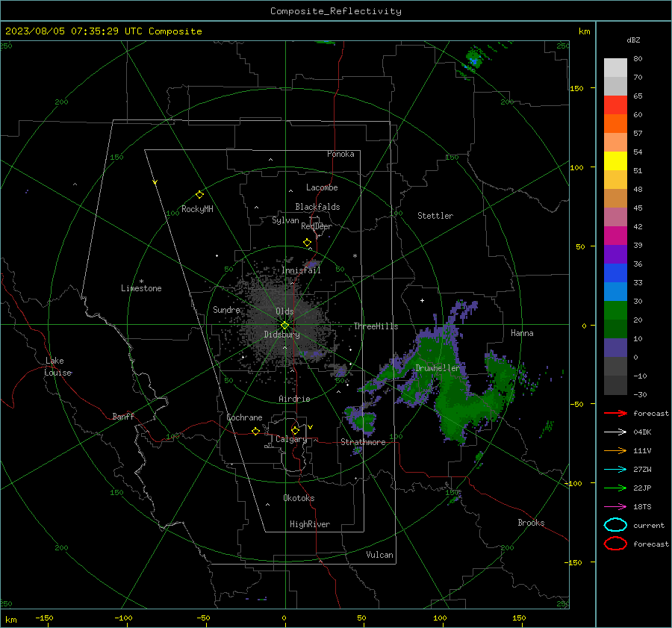Click the yellow diamond marker near Cochrane

[x=255, y=431]
